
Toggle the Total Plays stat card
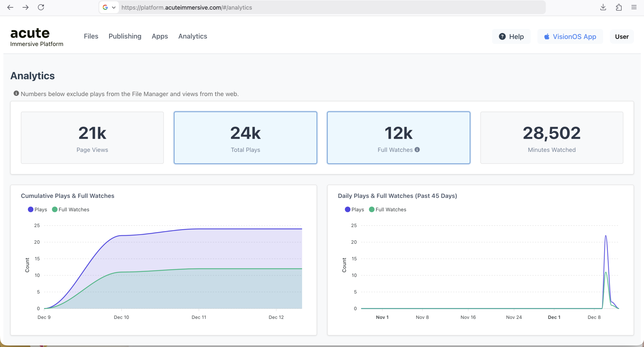point(245,138)
